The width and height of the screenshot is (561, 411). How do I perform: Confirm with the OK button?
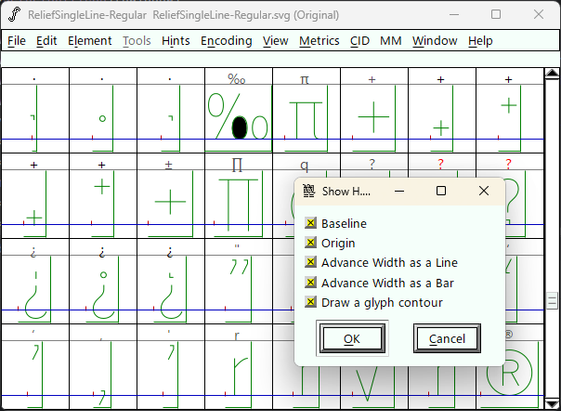352,338
